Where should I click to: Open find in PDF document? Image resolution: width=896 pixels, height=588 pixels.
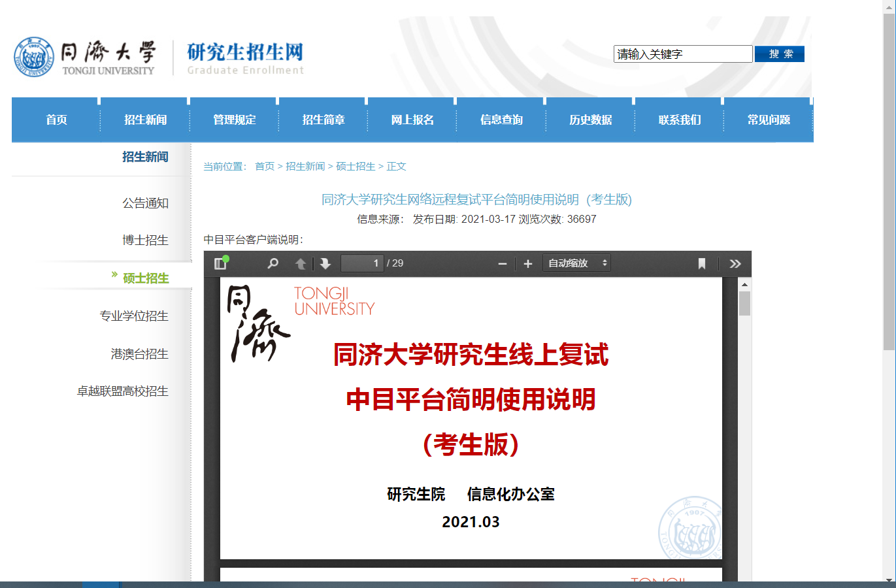pos(273,263)
